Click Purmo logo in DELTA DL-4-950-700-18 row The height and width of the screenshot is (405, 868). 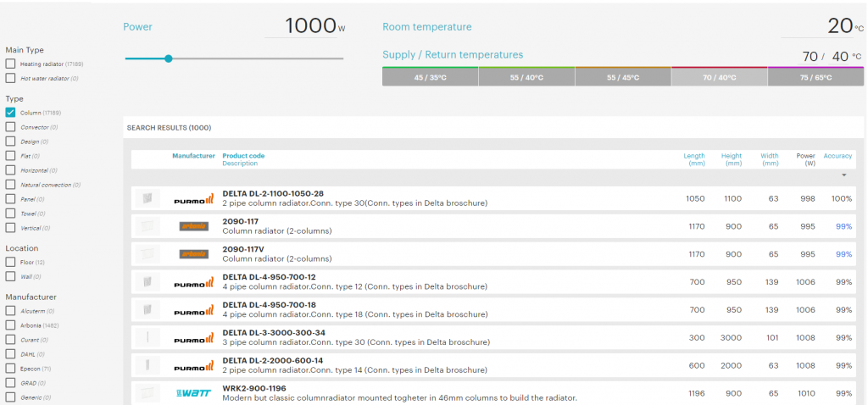tap(194, 310)
